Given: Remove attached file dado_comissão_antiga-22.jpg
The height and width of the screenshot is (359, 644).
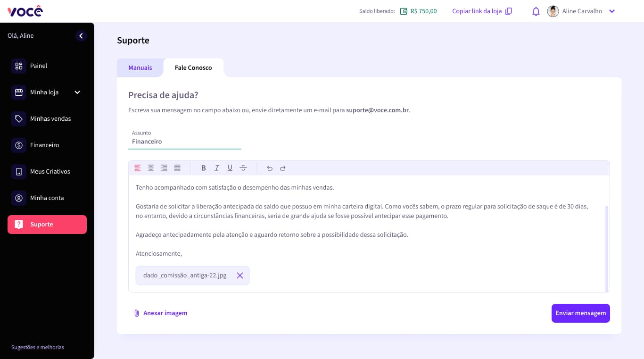Looking at the screenshot, I should tap(240, 276).
